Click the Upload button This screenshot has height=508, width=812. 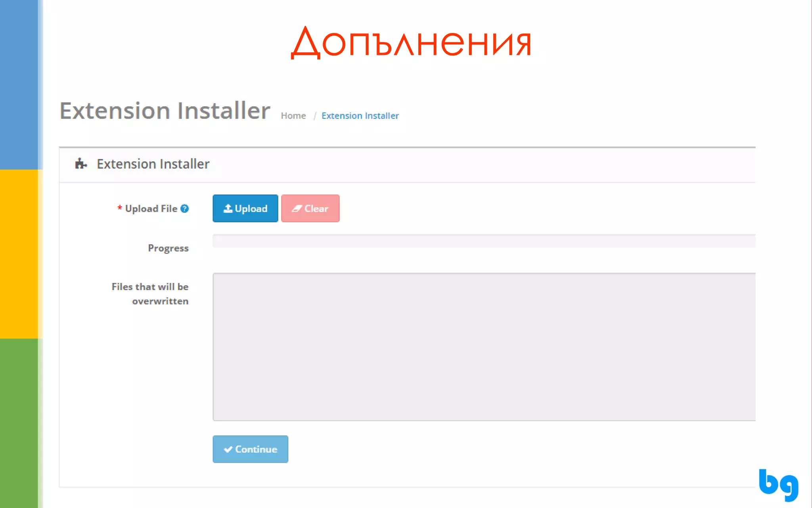tap(245, 208)
